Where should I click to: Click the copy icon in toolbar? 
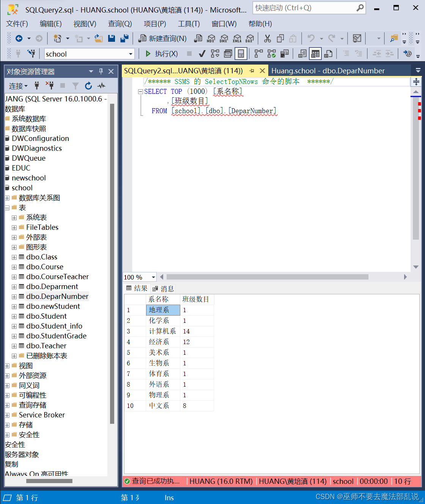280,38
